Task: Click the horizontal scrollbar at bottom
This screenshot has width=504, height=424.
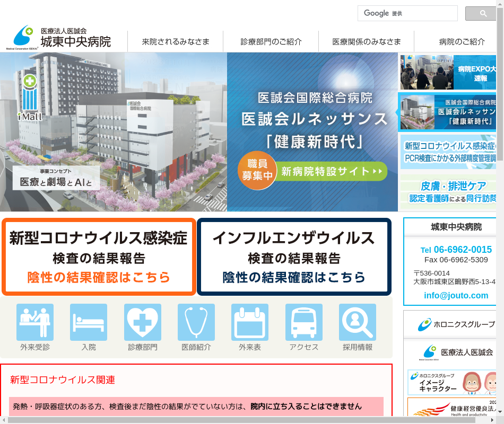Action: click(249, 420)
